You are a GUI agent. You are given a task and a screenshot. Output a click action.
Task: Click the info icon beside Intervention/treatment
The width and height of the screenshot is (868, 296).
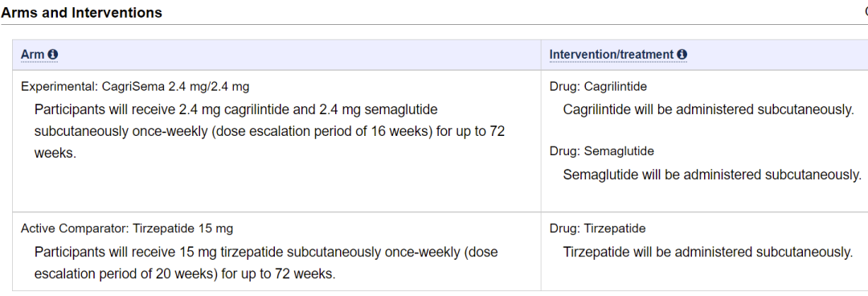(x=682, y=55)
